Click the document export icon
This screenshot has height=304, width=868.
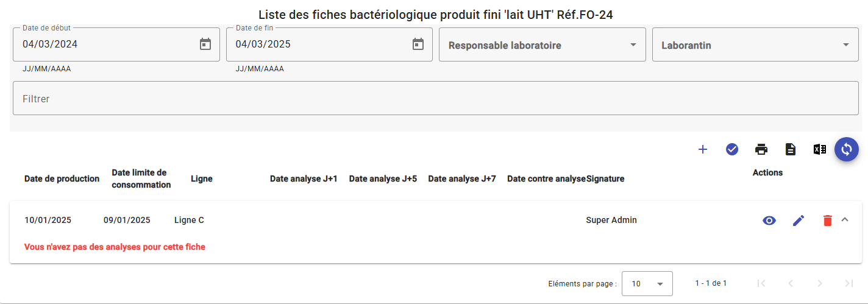(791, 149)
